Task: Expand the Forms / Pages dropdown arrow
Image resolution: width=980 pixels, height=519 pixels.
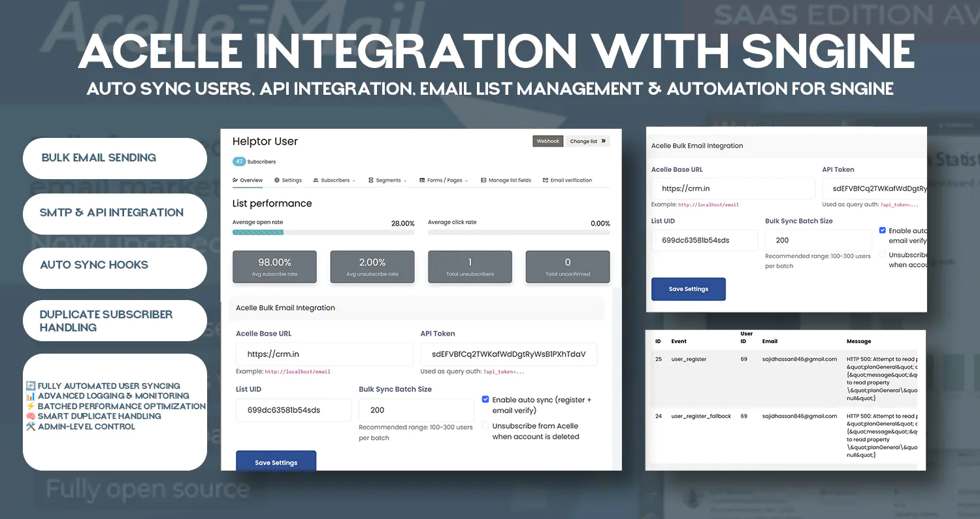Action: [x=466, y=181]
